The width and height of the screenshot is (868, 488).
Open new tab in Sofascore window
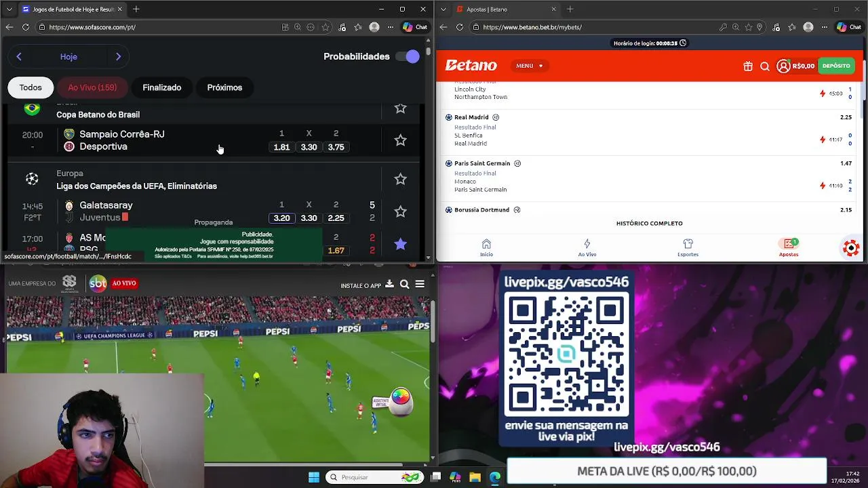coord(136,9)
